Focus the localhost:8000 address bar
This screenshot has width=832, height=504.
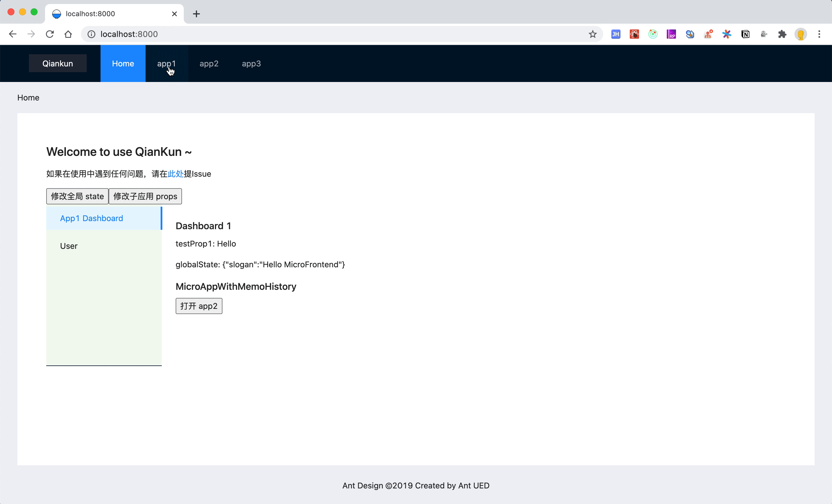coord(304,34)
